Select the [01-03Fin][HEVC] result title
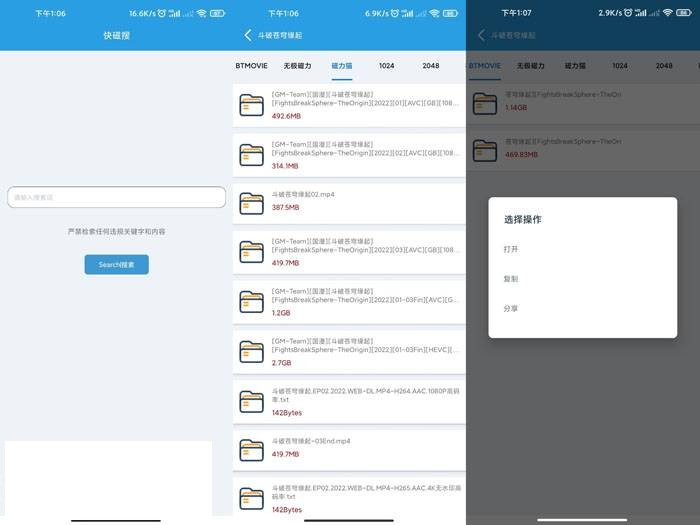The image size is (700, 525). pos(365,346)
